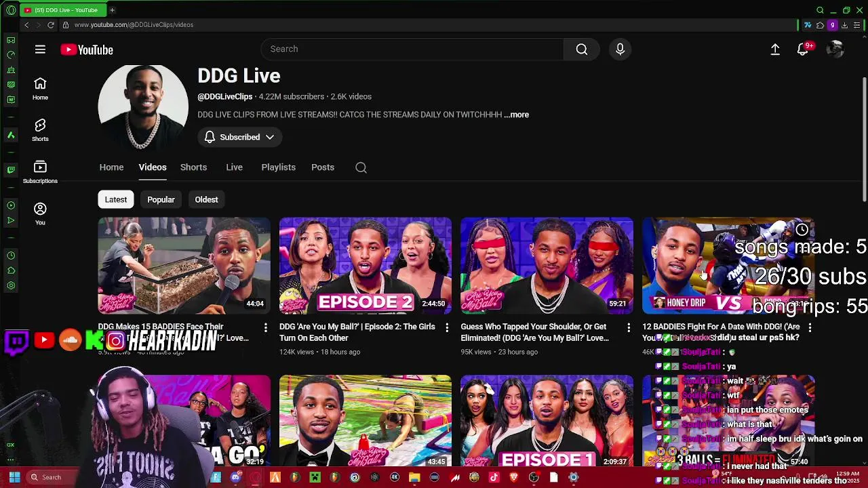Open account avatar menu
The height and width of the screenshot is (488, 868).
tap(835, 49)
